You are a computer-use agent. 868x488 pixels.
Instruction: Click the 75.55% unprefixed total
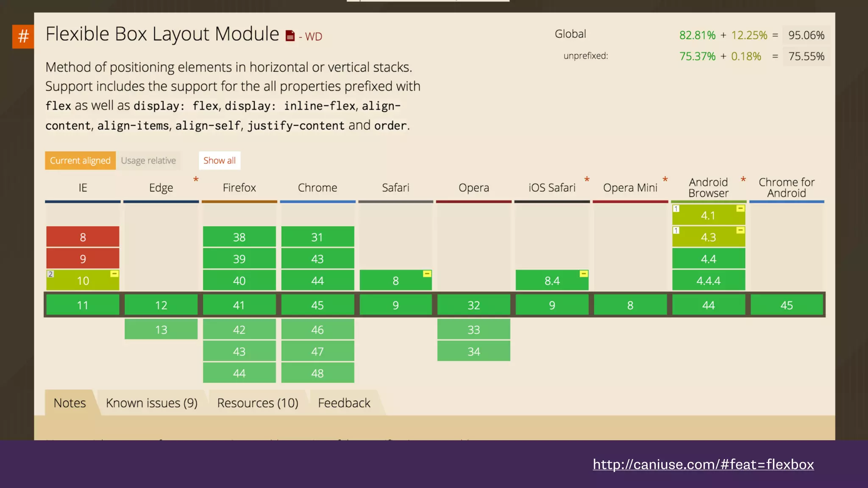(x=806, y=56)
